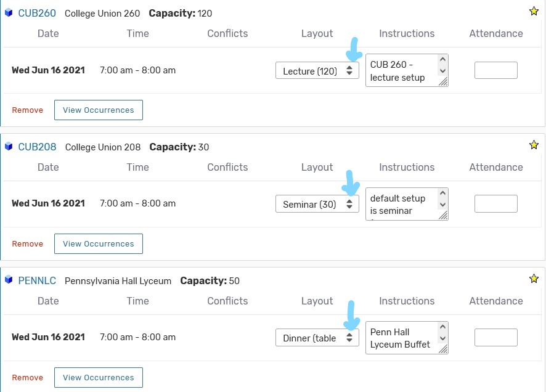Click the Wed Jun 16 2021 date in CUB260
Image resolution: width=546 pixels, height=392 pixels.
(x=49, y=70)
